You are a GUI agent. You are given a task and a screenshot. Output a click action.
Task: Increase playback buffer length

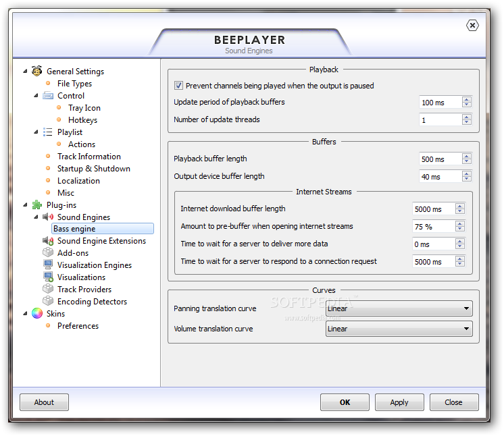467,156
